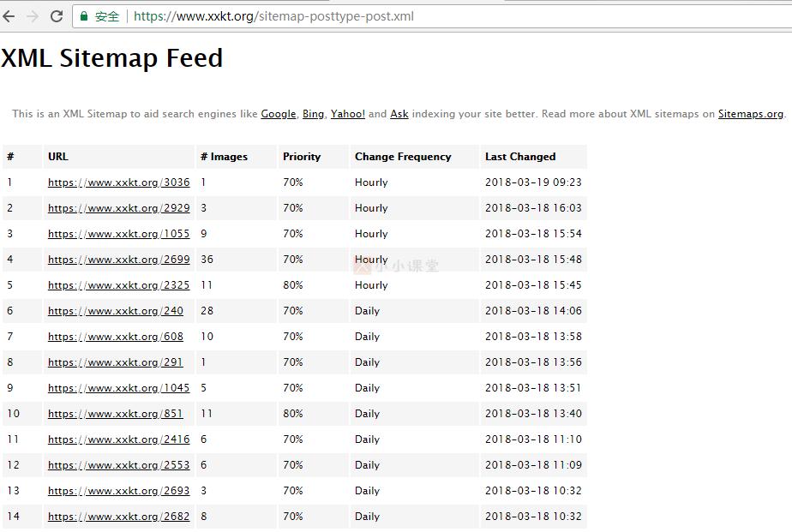Open the www.xxkt.org/1045 link
The height and width of the screenshot is (532, 792).
[119, 388]
